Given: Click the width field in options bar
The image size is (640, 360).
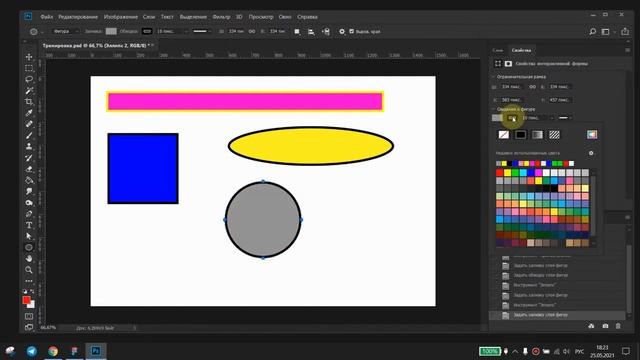Looking at the screenshot, I should coord(236,31).
